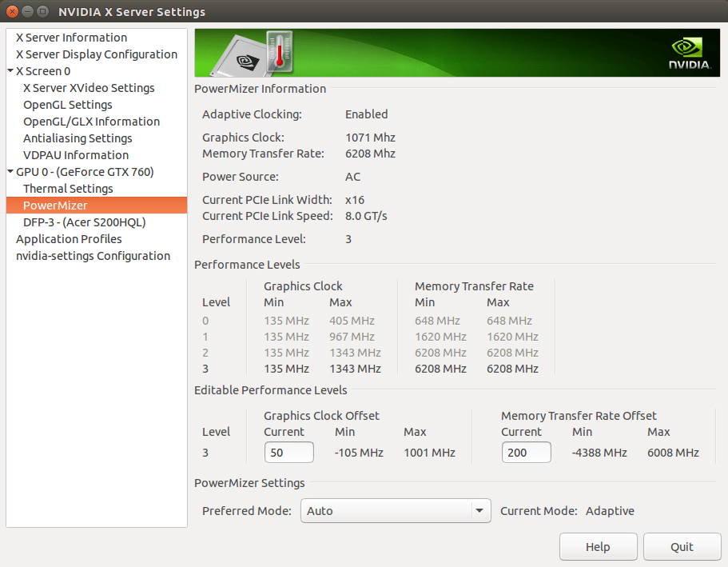Click the Memory Transfer Rate Offset field

tap(526, 452)
